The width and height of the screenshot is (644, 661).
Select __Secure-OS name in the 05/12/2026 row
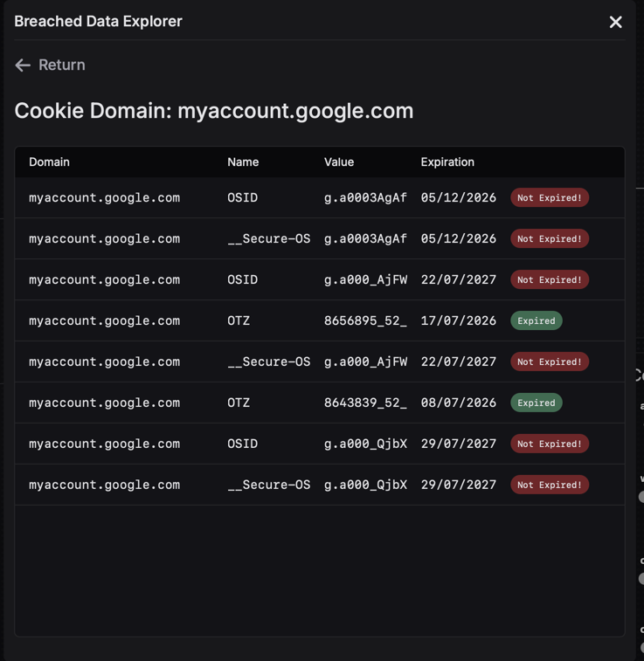(x=269, y=238)
